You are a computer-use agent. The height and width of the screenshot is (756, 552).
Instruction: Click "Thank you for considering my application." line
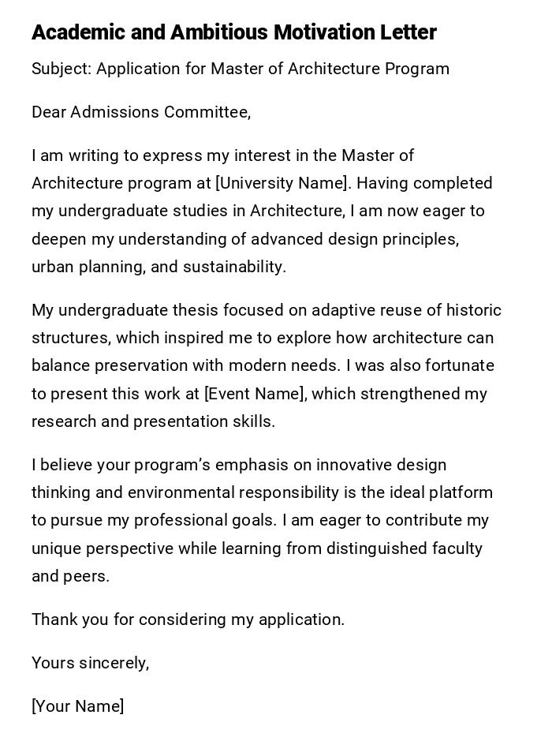pyautogui.click(x=188, y=619)
